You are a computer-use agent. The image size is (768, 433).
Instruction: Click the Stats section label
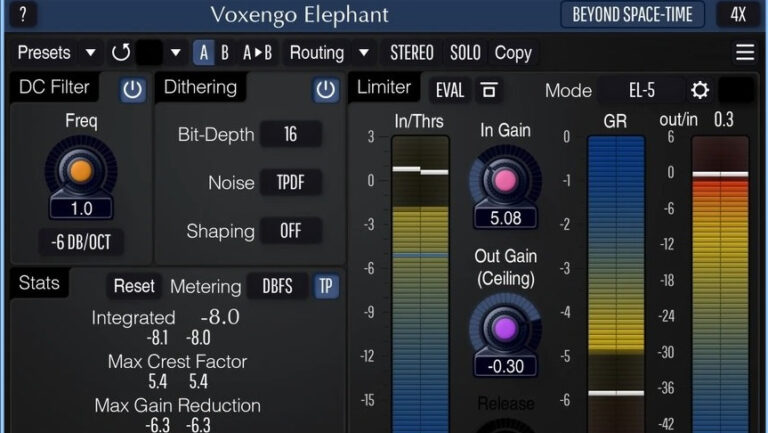(x=39, y=283)
